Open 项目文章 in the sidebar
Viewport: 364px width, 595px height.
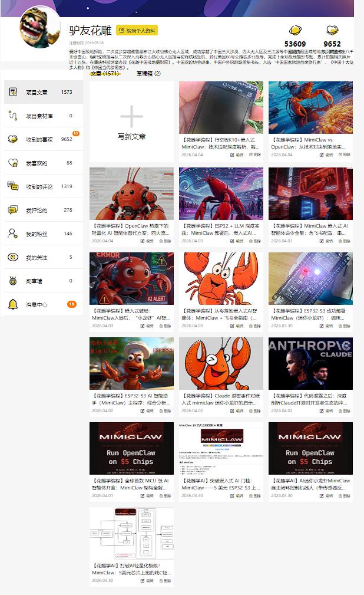(x=44, y=92)
